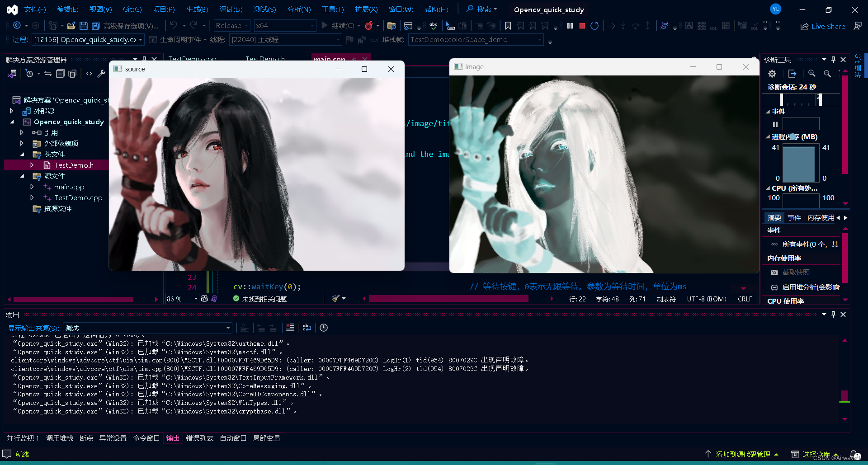Restart debugging with circular arrow icon
Image resolution: width=868 pixels, height=465 pixels.
coord(594,26)
